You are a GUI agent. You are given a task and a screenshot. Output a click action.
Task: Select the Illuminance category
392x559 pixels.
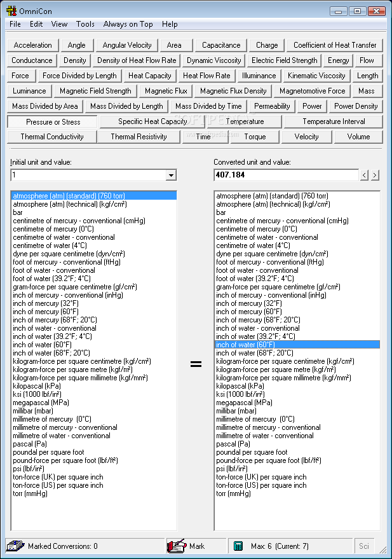pyautogui.click(x=259, y=76)
